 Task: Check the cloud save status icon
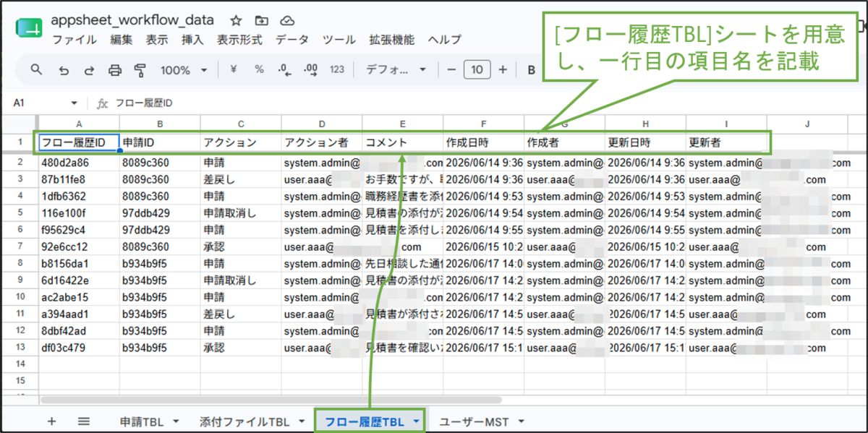click(x=287, y=20)
